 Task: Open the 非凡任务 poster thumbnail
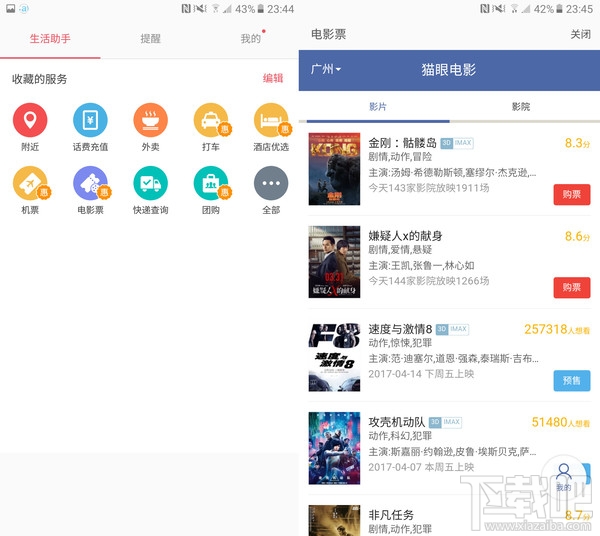334,520
